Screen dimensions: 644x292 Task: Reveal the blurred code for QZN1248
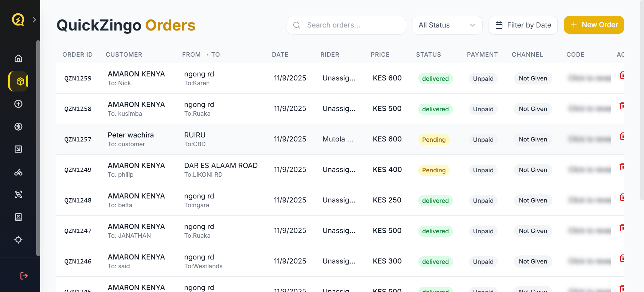pos(589,200)
